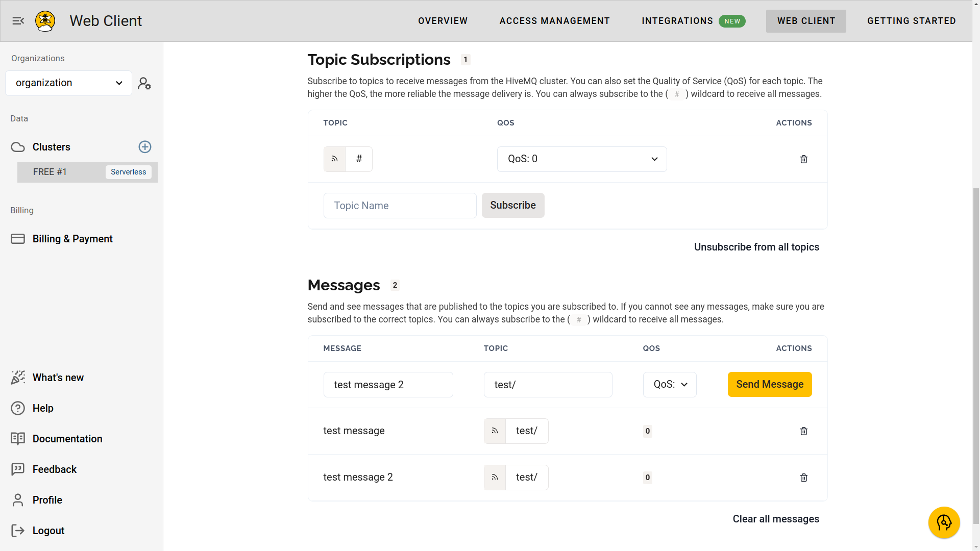
Task: Click the delete icon for topic subscription
Action: coord(804,159)
